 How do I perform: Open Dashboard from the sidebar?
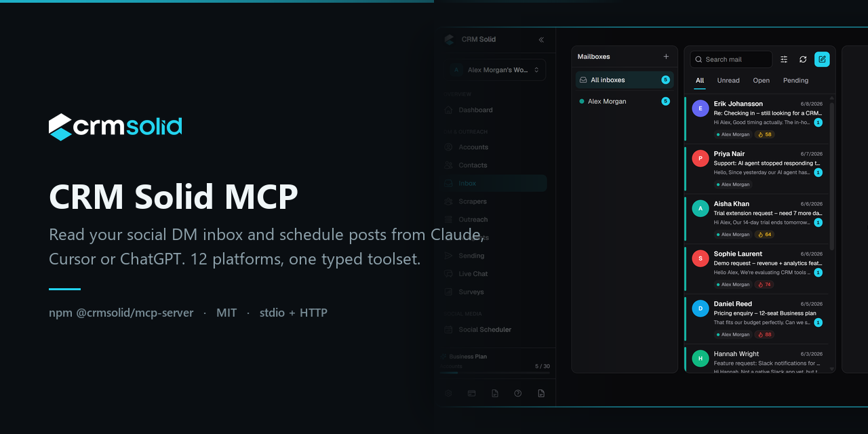pyautogui.click(x=494, y=110)
